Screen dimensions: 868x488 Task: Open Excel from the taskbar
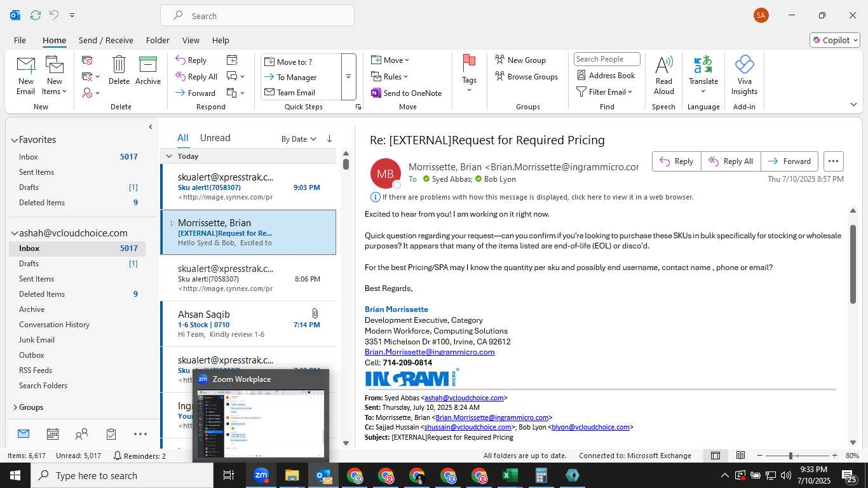(x=510, y=475)
